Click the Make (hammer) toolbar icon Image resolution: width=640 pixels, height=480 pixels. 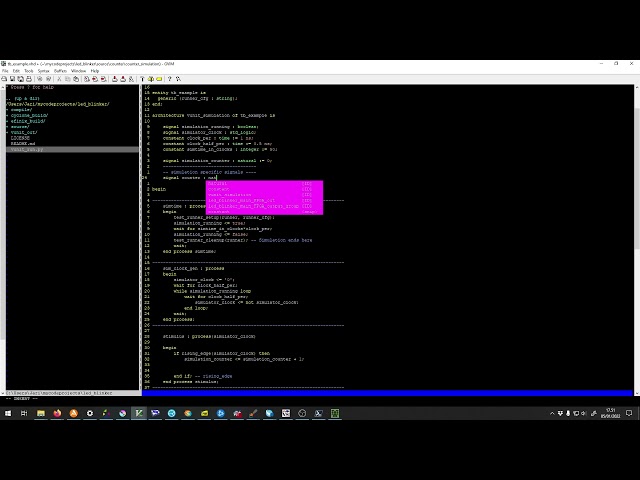point(142,79)
